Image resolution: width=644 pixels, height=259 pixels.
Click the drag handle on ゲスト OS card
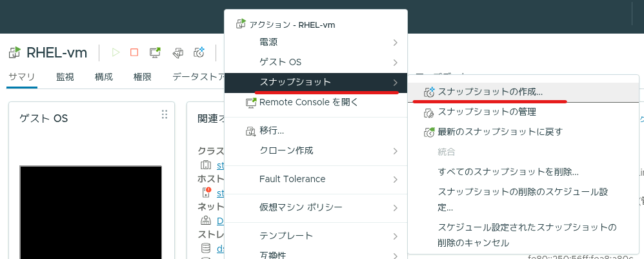pos(165,114)
